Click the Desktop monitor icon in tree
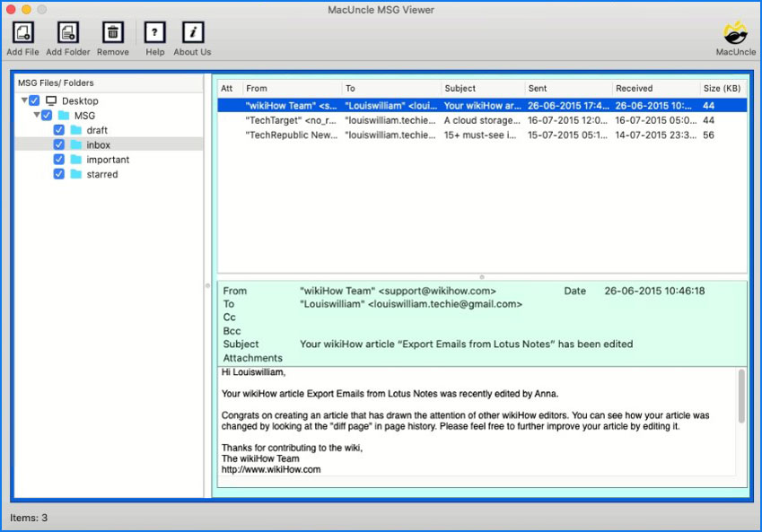This screenshot has height=532, width=762. pyautogui.click(x=51, y=100)
